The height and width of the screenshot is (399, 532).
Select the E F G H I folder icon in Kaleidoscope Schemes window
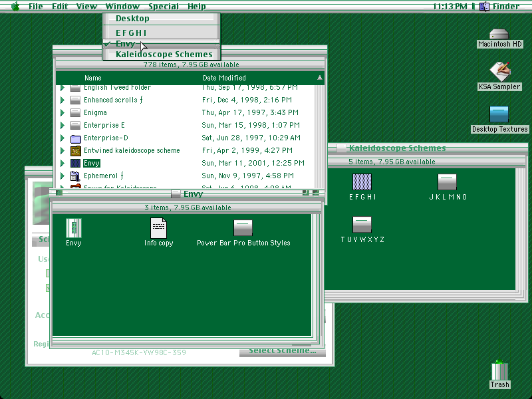pyautogui.click(x=362, y=182)
